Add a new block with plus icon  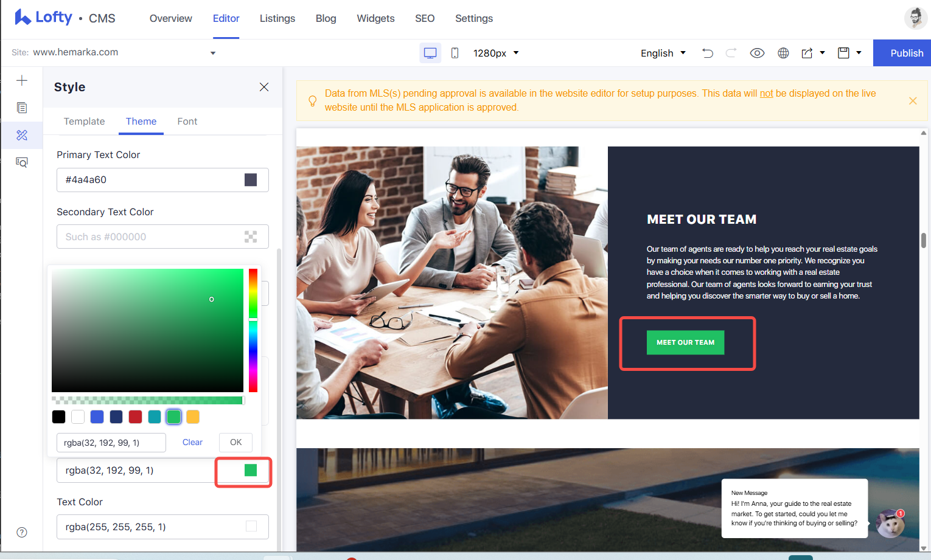22,80
